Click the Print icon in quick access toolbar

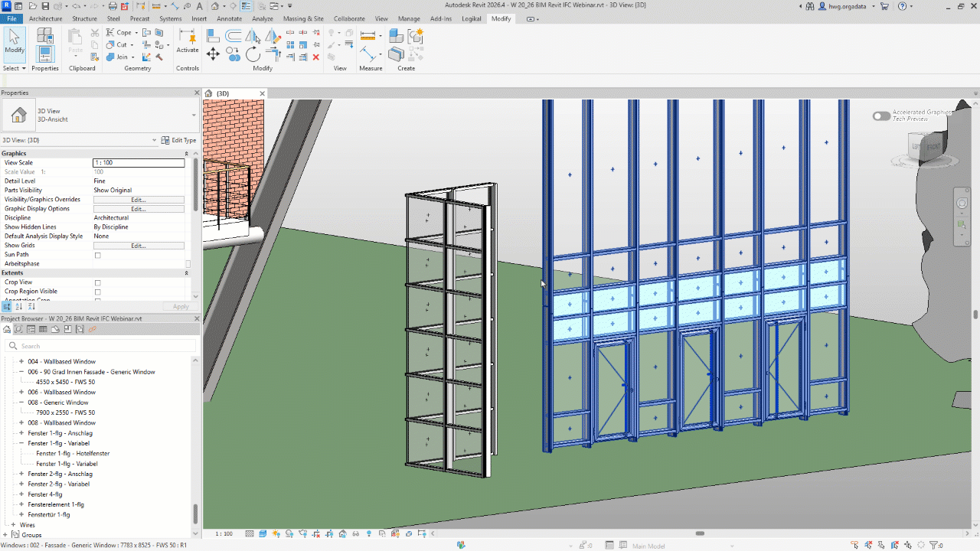(x=113, y=6)
